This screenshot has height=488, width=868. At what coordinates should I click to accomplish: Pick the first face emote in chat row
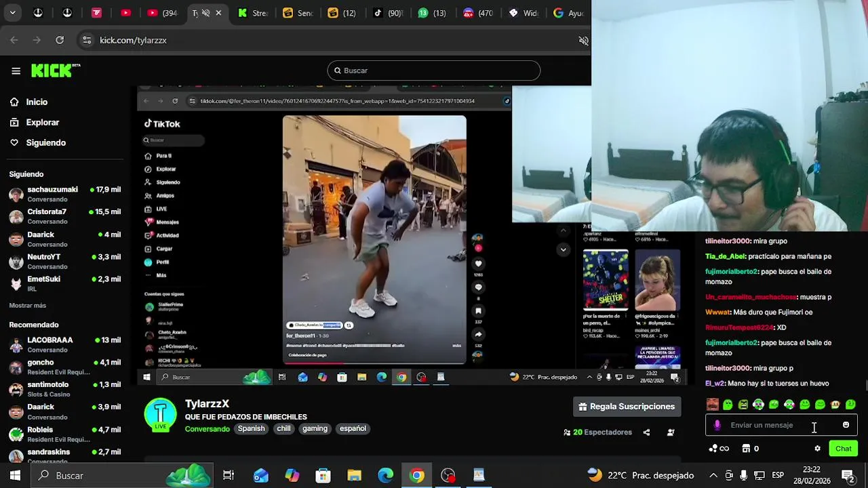[x=712, y=405]
